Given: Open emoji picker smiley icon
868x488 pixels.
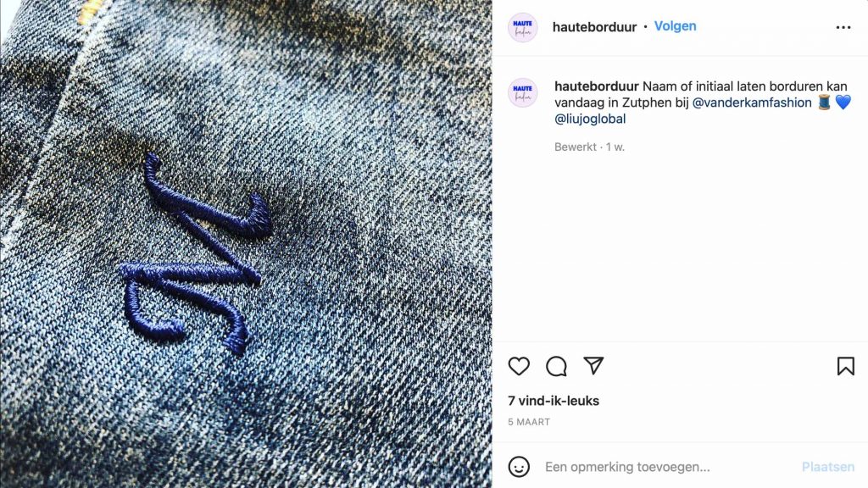Looking at the screenshot, I should click(x=519, y=467).
